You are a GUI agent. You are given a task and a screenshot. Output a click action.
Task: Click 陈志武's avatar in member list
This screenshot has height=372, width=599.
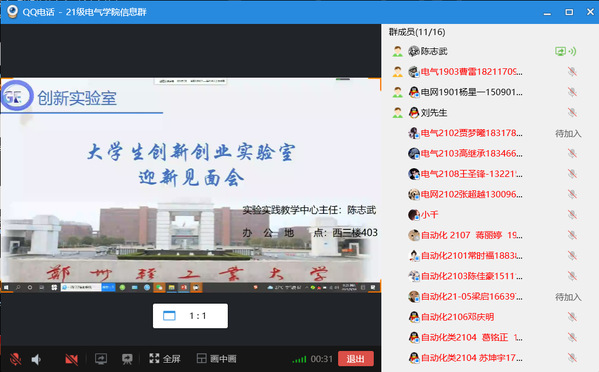click(x=414, y=51)
